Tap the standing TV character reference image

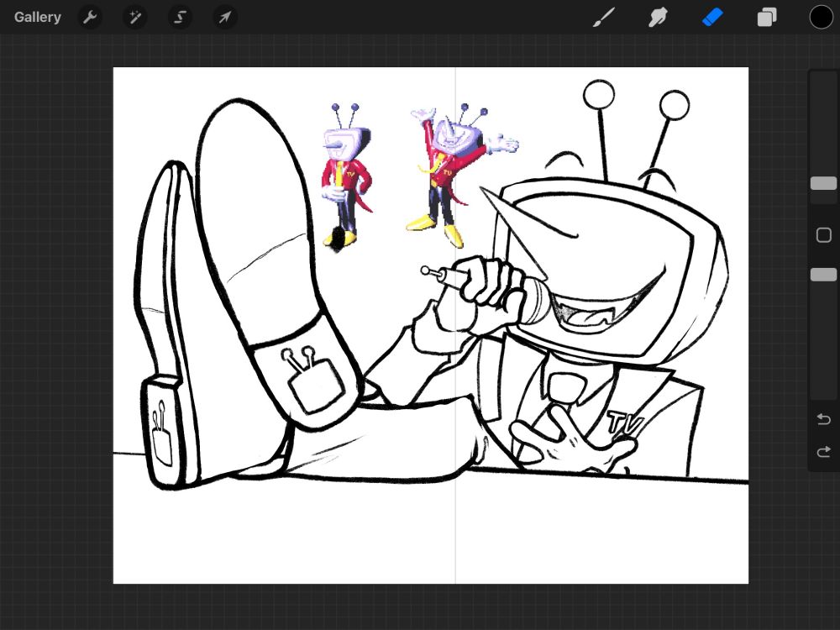click(345, 176)
